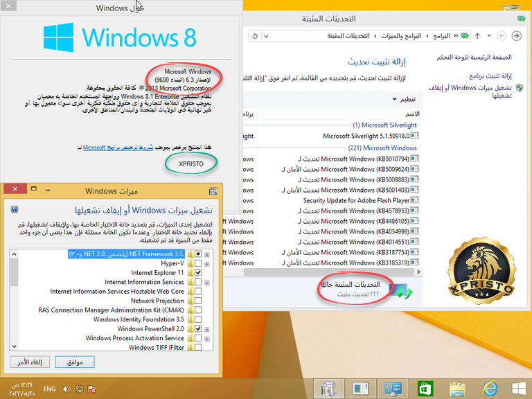Select update KB5001403 in the list

point(350,190)
